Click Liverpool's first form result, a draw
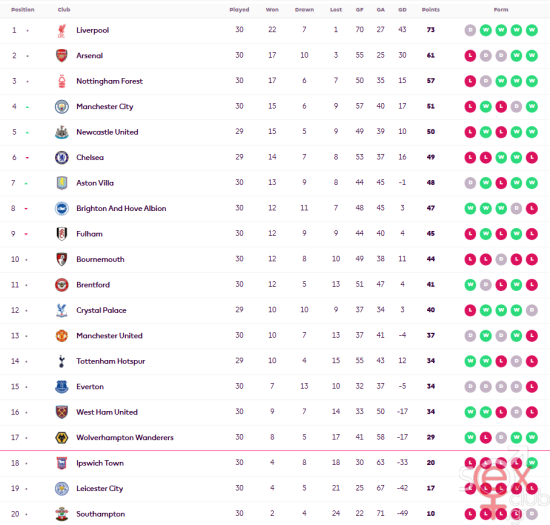This screenshot has width=550, height=525. [470, 30]
